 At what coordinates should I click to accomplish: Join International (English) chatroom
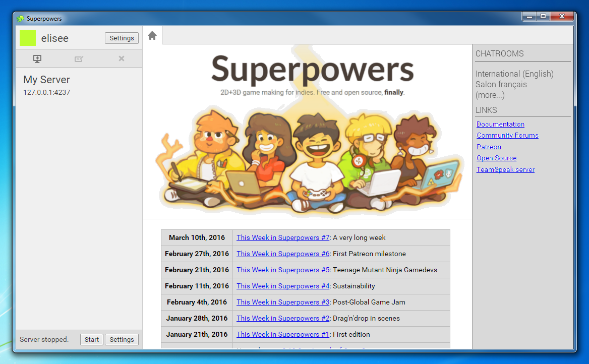tap(514, 74)
